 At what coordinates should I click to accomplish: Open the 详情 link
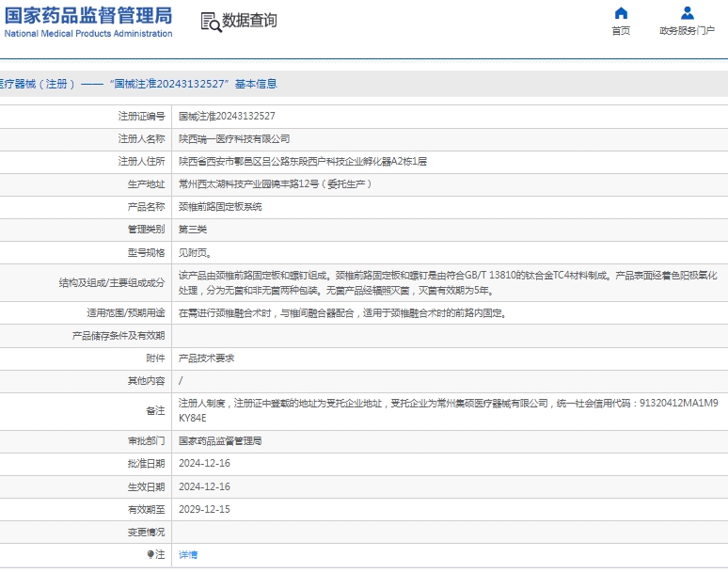pos(188,554)
